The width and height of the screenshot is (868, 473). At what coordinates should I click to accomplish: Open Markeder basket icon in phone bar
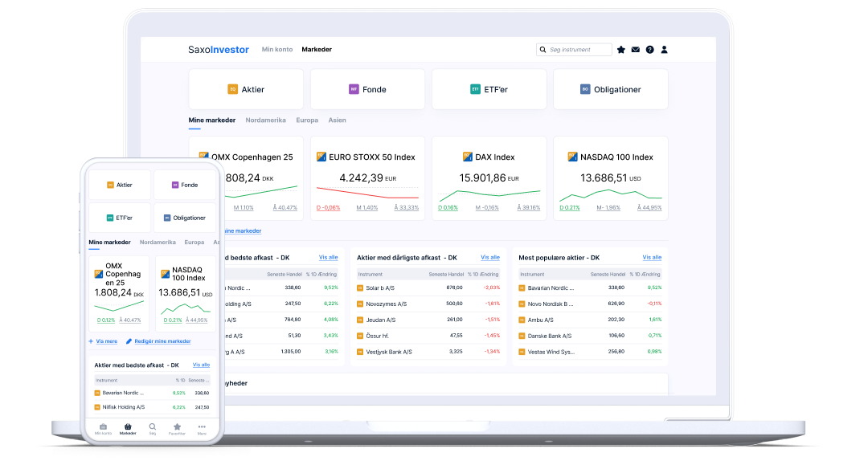coord(128,430)
